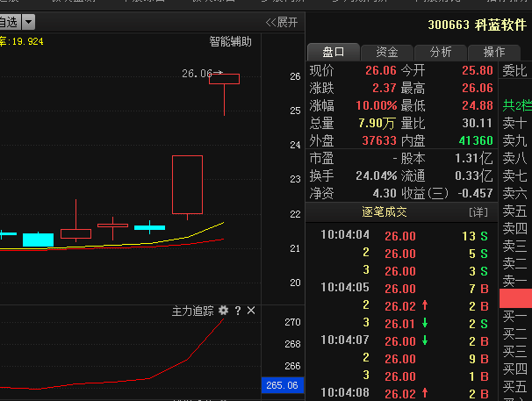
Task: Click the 逐笔成交 header
Action: (384, 212)
